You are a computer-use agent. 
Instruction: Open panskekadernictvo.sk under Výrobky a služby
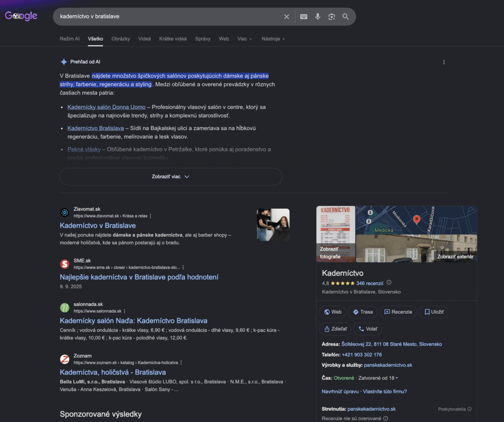[388, 365]
